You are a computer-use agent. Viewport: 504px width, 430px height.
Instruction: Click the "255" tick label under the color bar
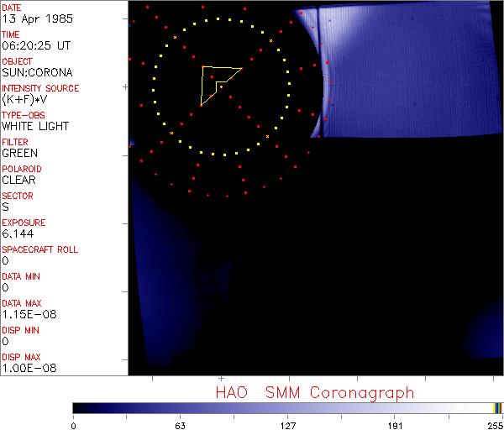(x=494, y=425)
